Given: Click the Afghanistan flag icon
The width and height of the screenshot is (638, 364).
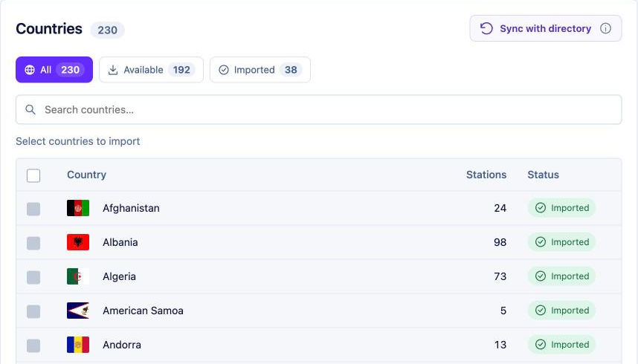Looking at the screenshot, I should (x=78, y=208).
